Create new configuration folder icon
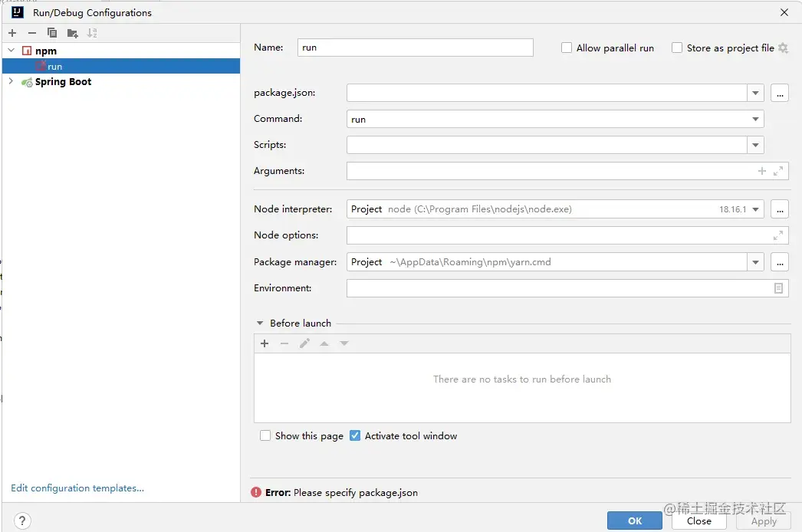This screenshot has height=532, width=802. coord(72,33)
